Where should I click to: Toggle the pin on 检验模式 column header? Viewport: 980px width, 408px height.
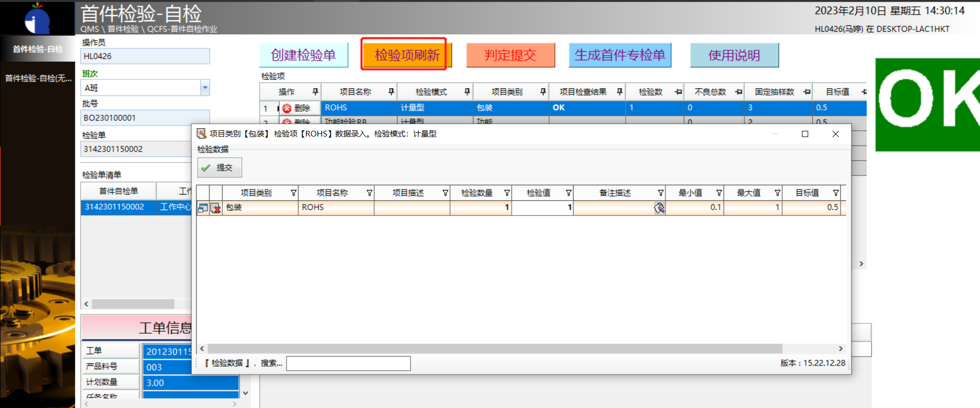pyautogui.click(x=467, y=92)
